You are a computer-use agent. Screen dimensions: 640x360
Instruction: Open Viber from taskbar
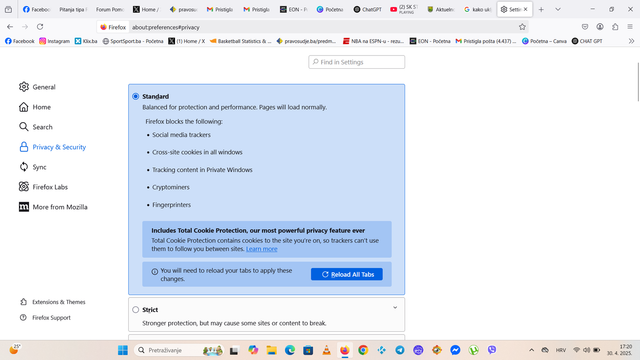(492, 350)
